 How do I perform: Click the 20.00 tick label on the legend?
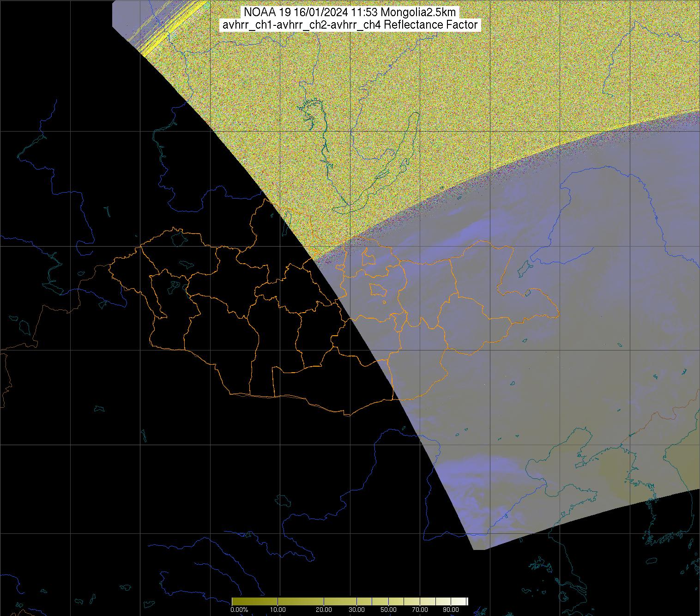point(323,610)
